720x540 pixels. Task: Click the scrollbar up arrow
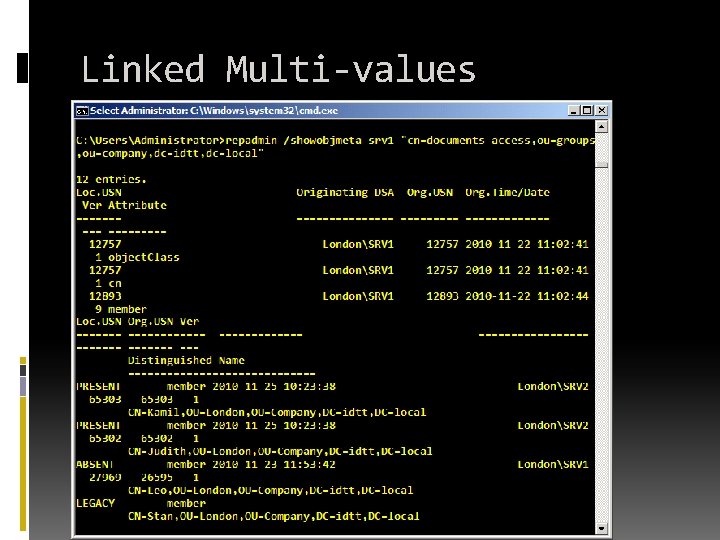(x=602, y=126)
